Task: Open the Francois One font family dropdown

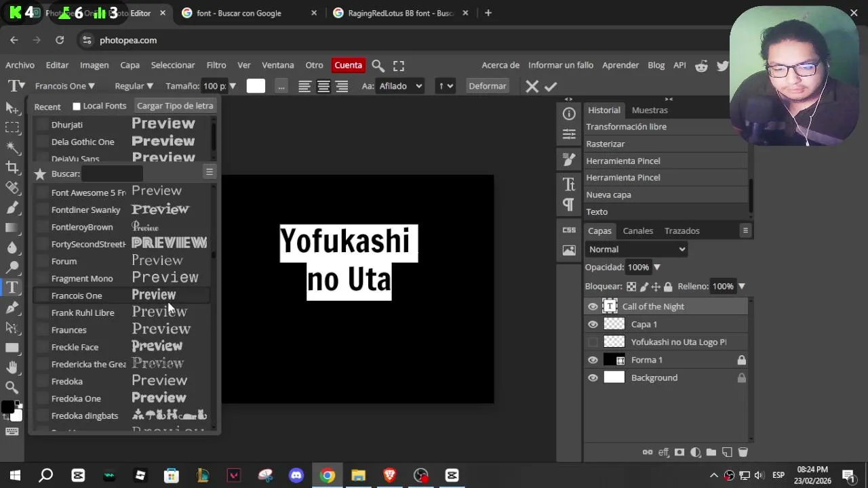Action: coord(65,86)
